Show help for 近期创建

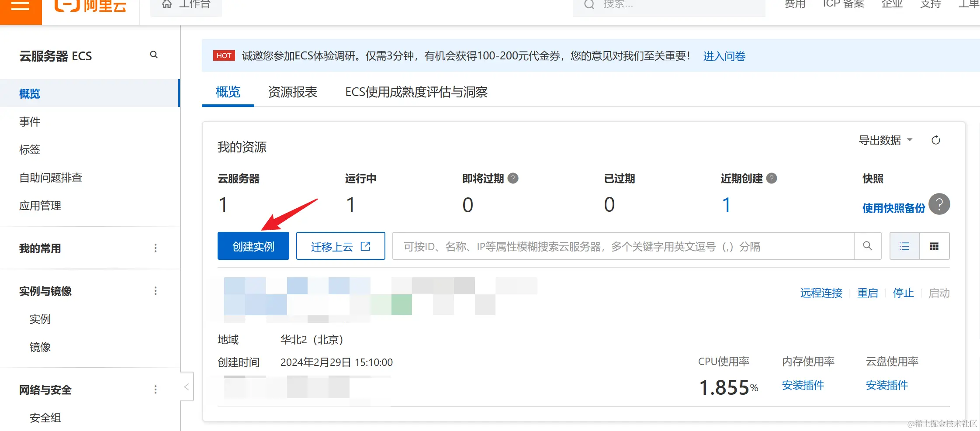coord(772,178)
